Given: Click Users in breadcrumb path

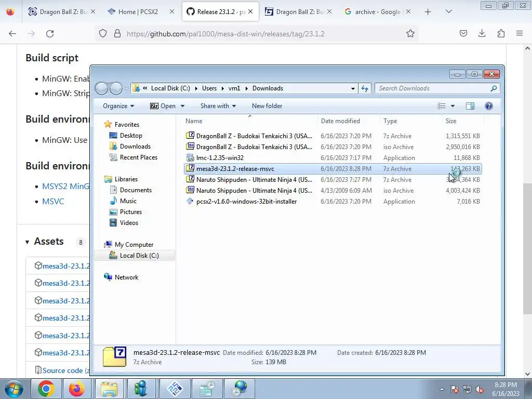Looking at the screenshot, I should click(x=209, y=88).
